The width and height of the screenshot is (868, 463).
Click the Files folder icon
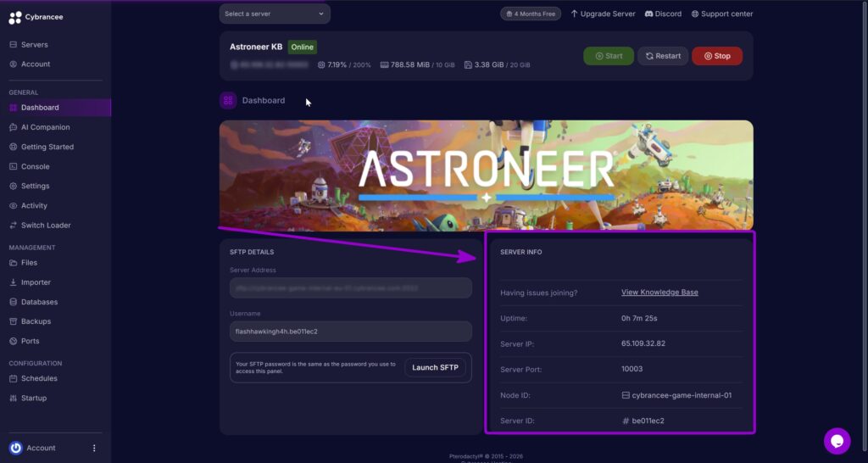tap(14, 263)
